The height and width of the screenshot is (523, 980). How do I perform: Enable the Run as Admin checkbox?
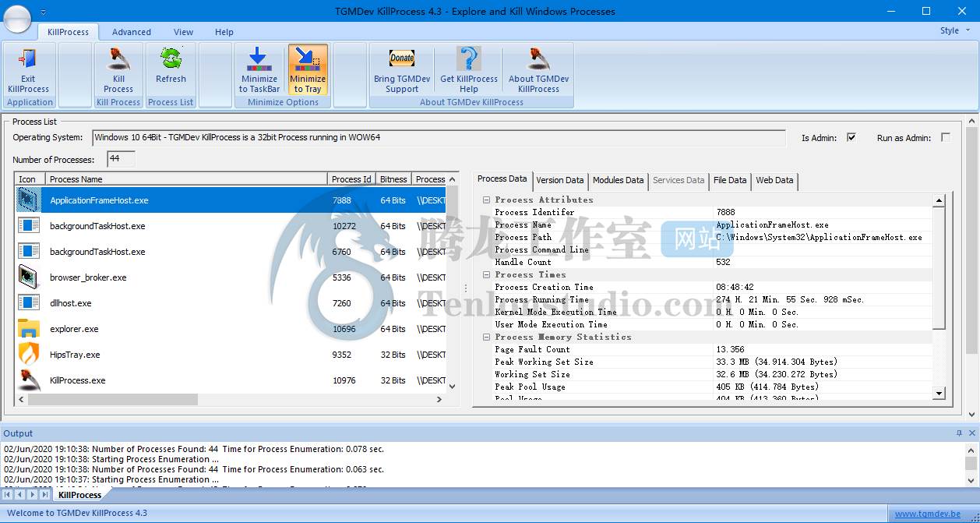946,137
